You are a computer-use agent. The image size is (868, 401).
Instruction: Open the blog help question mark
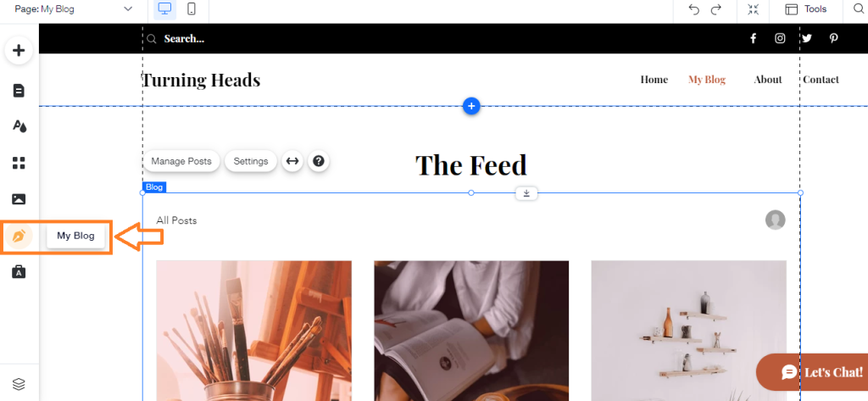319,161
